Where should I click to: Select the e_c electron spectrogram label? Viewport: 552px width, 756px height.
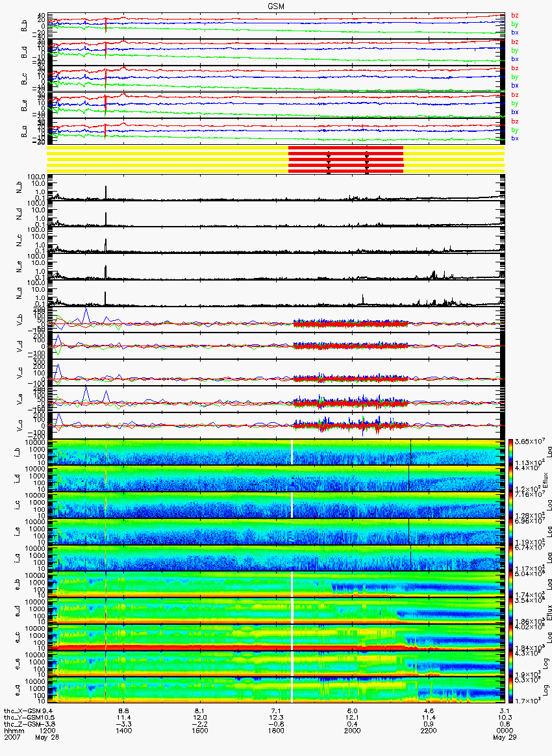coord(17,638)
